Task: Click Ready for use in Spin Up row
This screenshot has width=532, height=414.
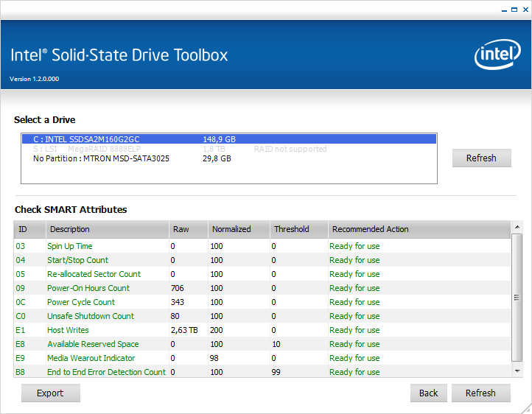Action: coord(354,246)
